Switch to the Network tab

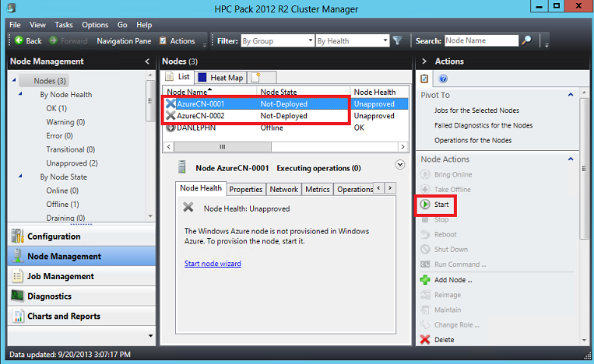click(284, 189)
